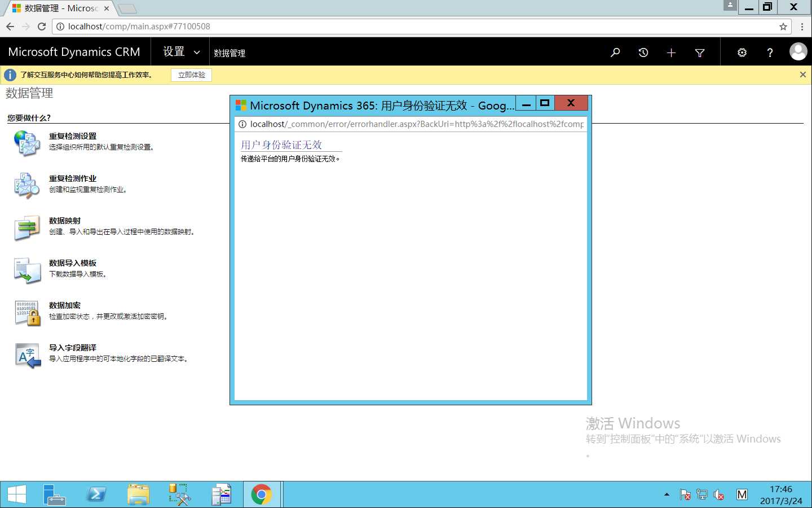Click the 数据管理 breadcrumb in nav bar

[230, 53]
